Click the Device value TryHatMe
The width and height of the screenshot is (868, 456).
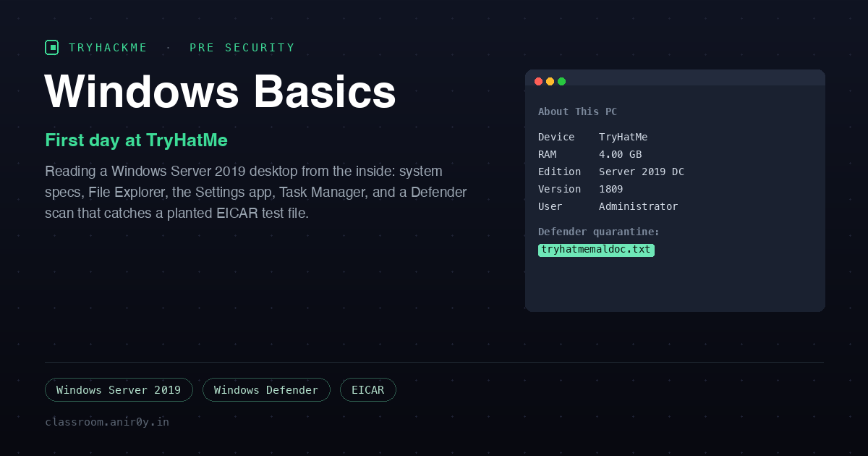624,137
